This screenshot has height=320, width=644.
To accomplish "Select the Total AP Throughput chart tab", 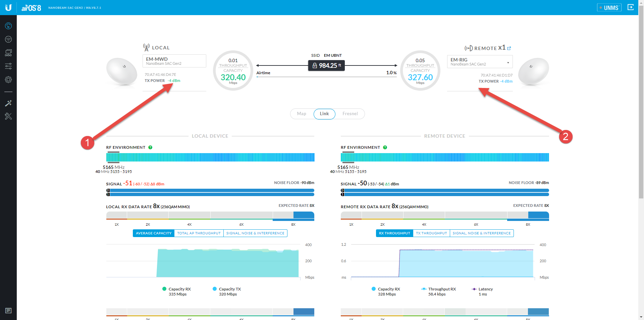I will coord(199,233).
